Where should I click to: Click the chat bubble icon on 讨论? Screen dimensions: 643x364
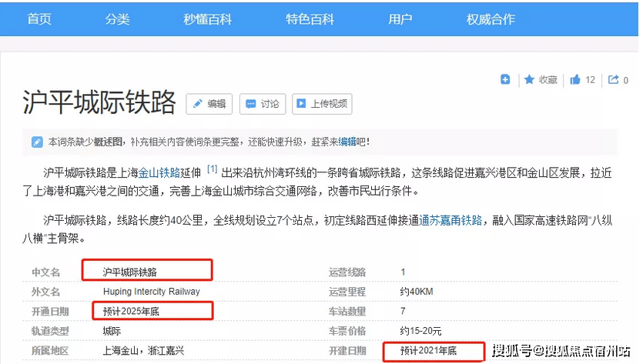(x=250, y=104)
